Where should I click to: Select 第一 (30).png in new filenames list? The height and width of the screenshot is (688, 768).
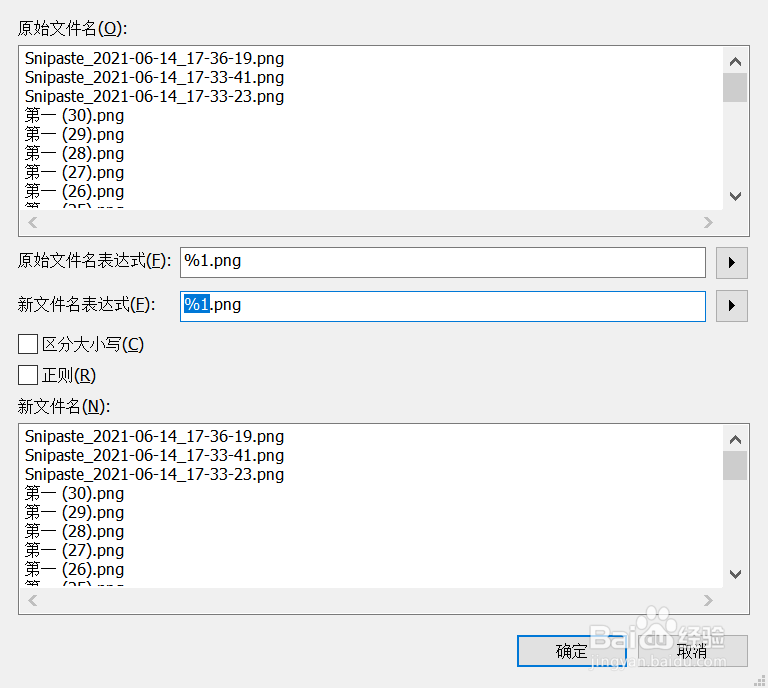pos(74,494)
